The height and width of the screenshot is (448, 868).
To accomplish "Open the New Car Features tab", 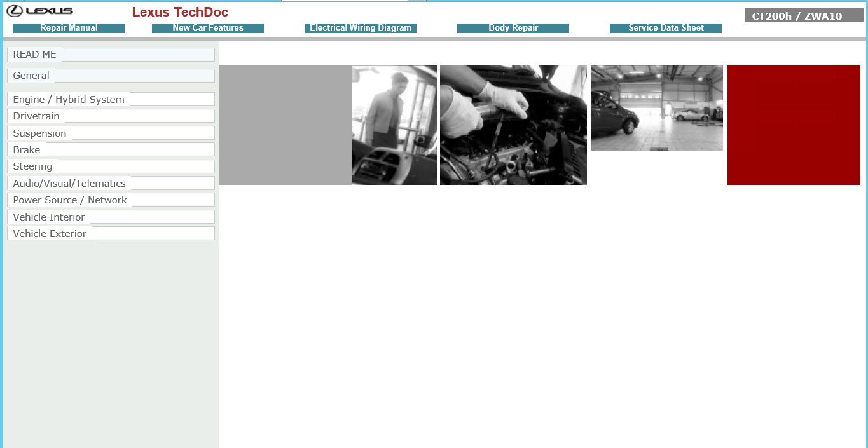I will [x=208, y=28].
